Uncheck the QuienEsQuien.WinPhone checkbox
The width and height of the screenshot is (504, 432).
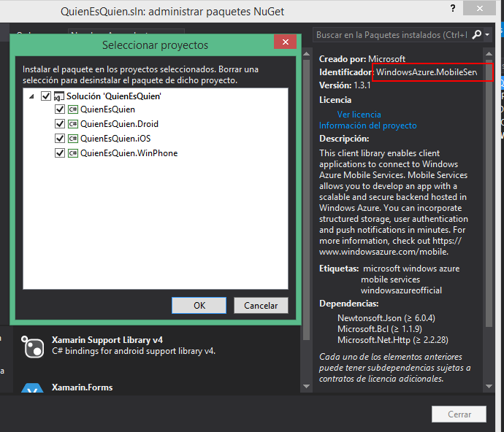coord(60,153)
